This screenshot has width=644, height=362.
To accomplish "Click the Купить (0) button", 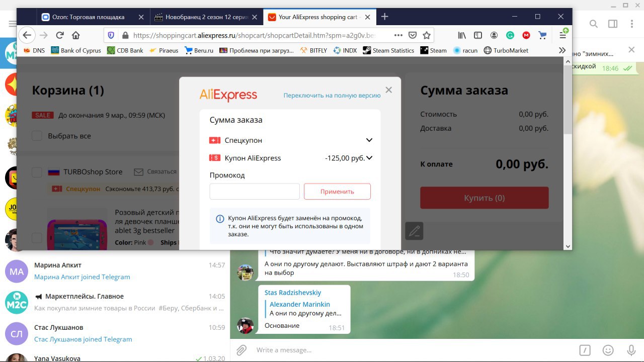I will (x=484, y=198).
